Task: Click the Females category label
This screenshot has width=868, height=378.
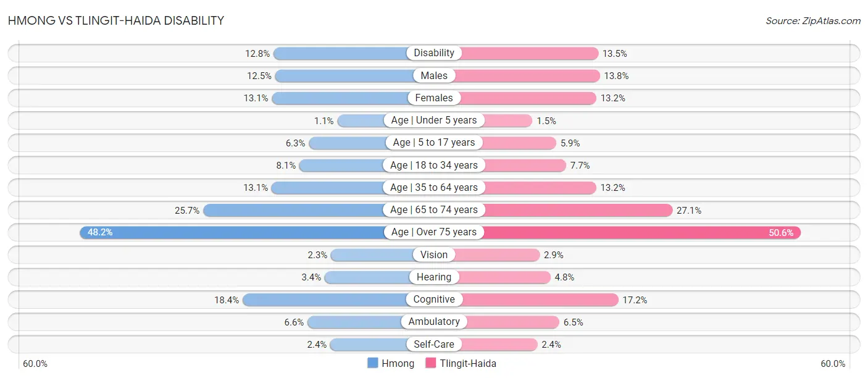Action: (434, 98)
